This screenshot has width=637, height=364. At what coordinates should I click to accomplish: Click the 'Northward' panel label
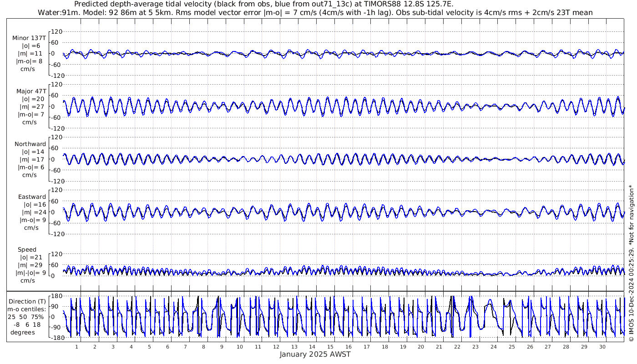click(x=30, y=144)
